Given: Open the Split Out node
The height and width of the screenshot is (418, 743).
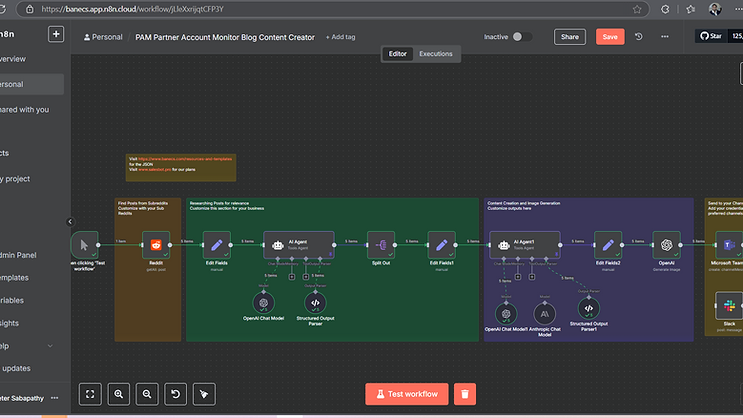Looking at the screenshot, I should pos(381,245).
